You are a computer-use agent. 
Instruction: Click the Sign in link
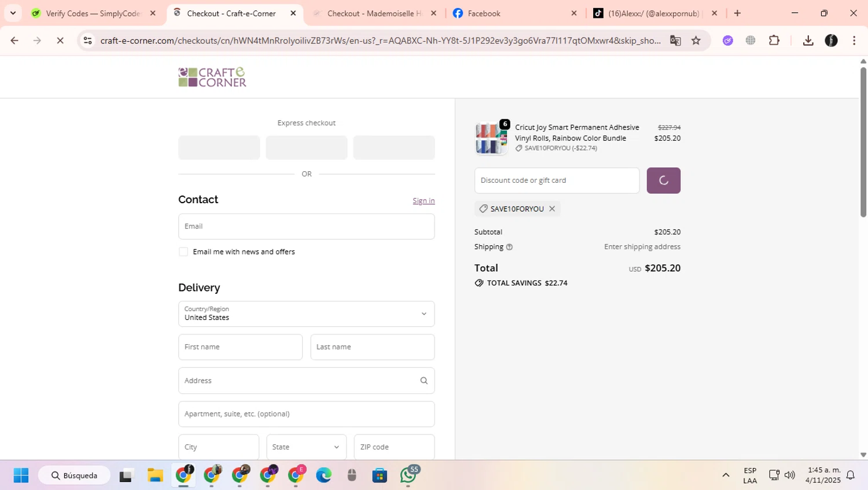[x=424, y=201]
